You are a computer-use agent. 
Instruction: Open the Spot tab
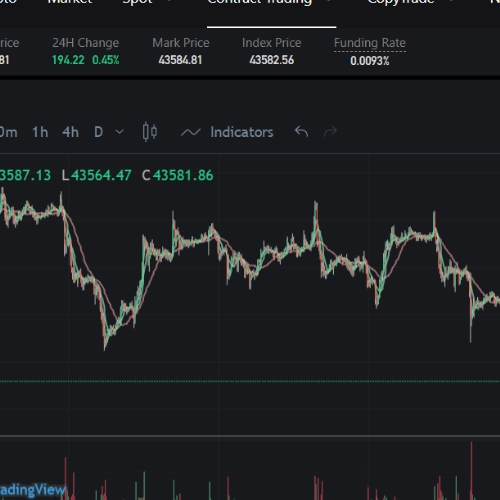click(x=137, y=3)
